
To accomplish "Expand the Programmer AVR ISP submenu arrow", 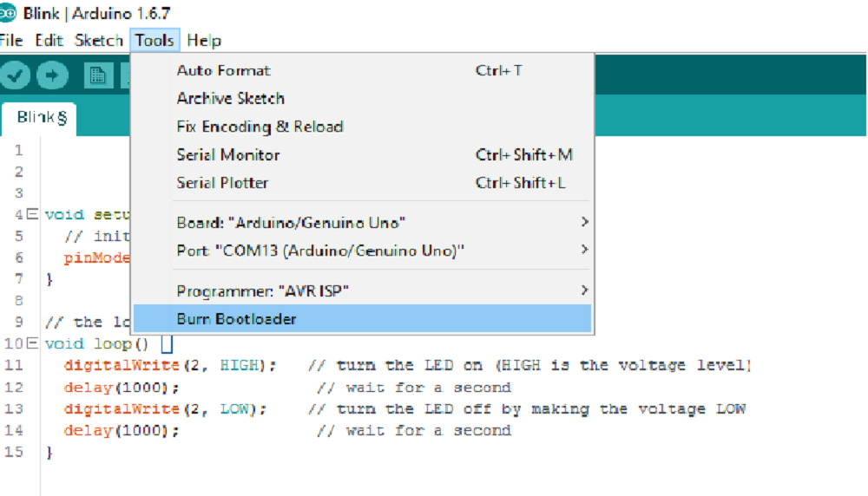I will [584, 290].
